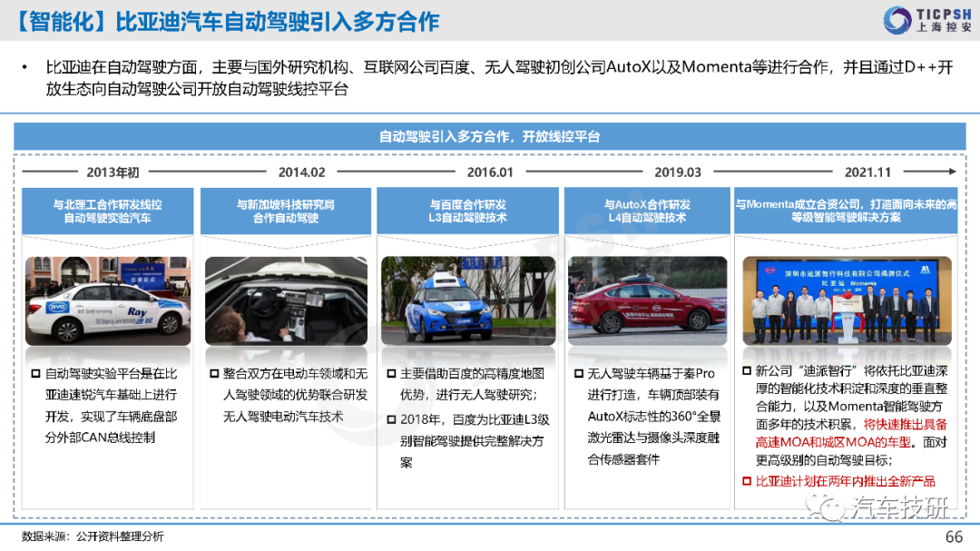Open the red AutoX Qin Pro car photo
The height and width of the screenshot is (551, 980).
[x=648, y=300]
